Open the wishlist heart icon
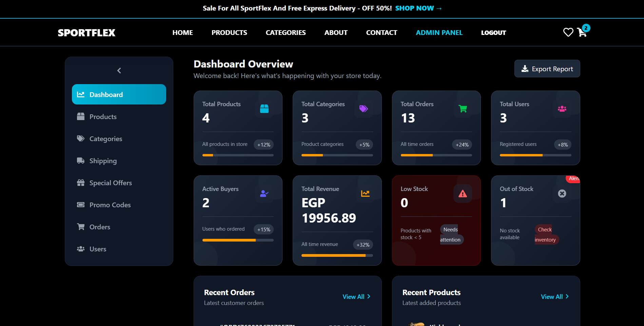 (x=568, y=33)
